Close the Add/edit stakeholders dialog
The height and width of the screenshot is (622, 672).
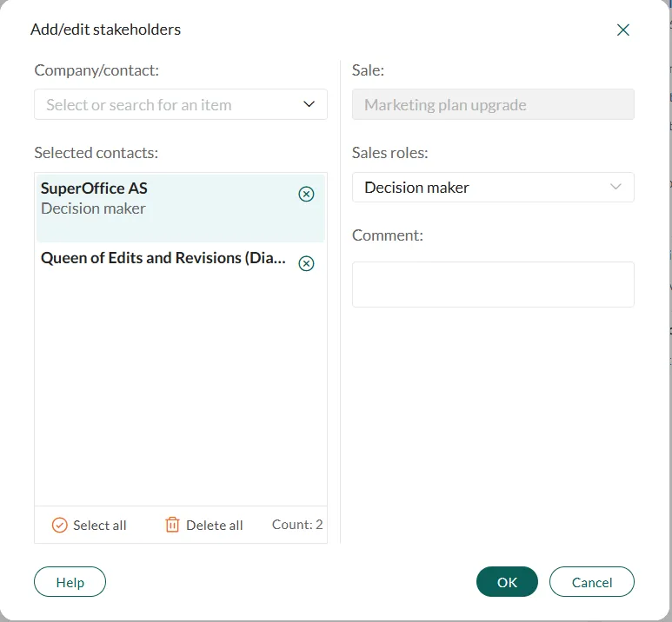[622, 30]
